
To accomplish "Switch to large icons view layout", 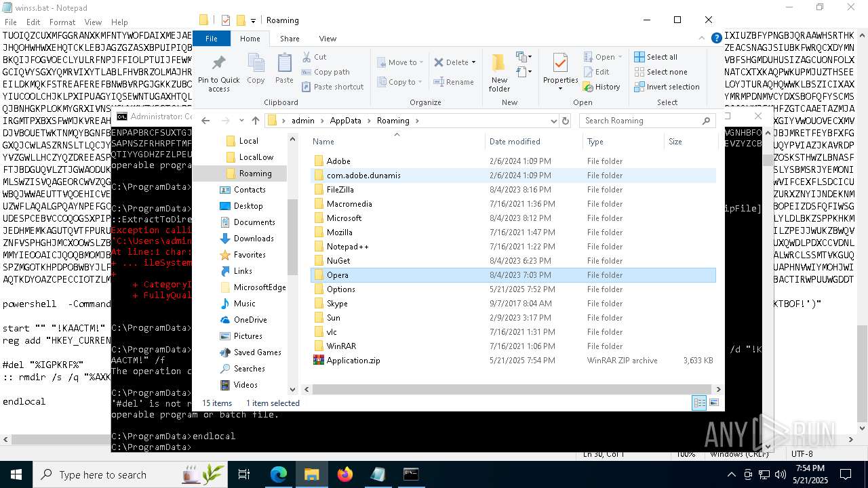I will click(x=713, y=403).
